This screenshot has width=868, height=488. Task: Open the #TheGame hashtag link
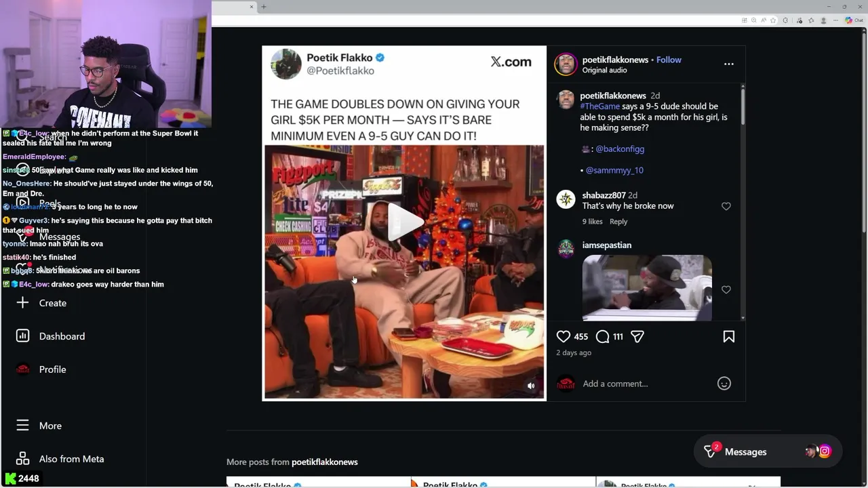tap(600, 106)
